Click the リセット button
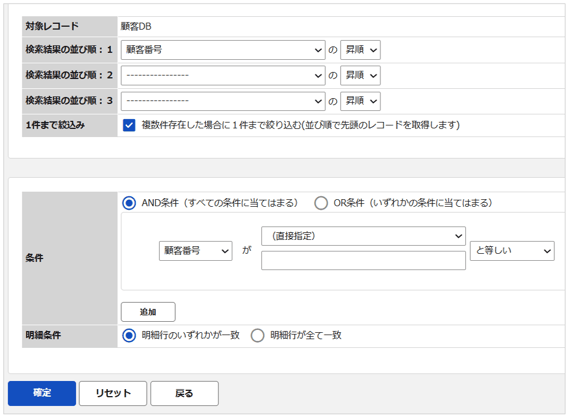The width and height of the screenshot is (570, 417). pyautogui.click(x=113, y=393)
